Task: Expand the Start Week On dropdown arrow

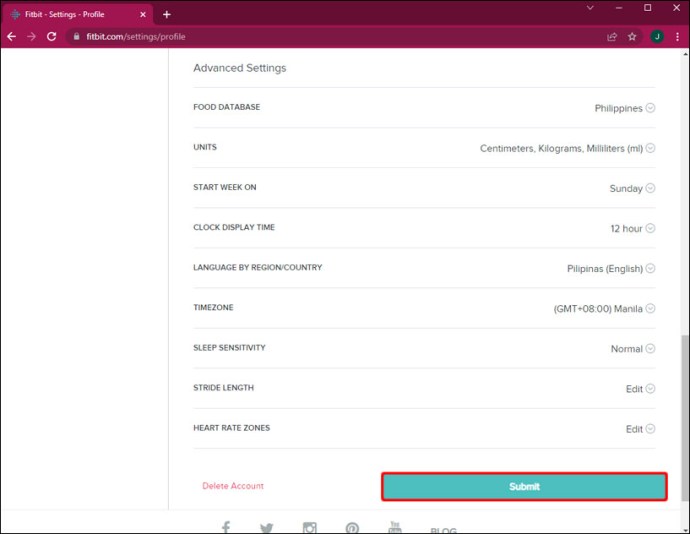Action: coord(650,188)
